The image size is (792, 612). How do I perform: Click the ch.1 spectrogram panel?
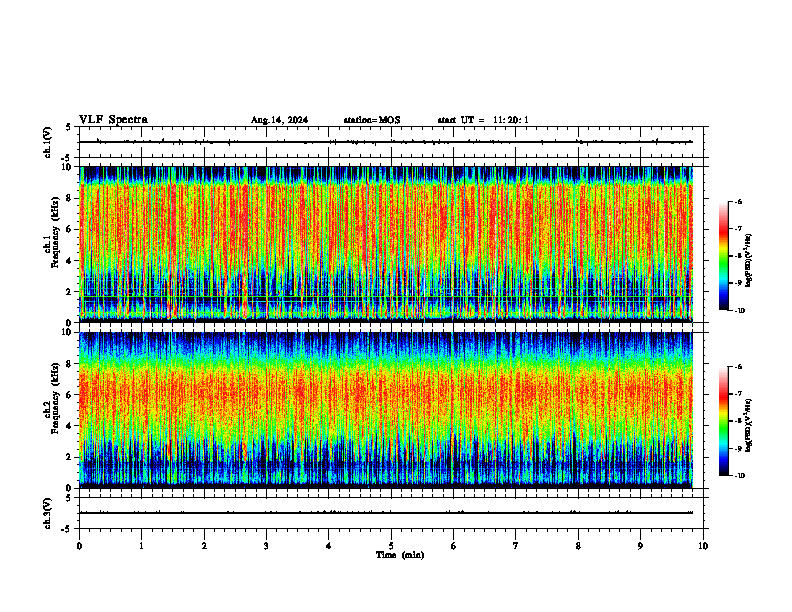(x=386, y=244)
